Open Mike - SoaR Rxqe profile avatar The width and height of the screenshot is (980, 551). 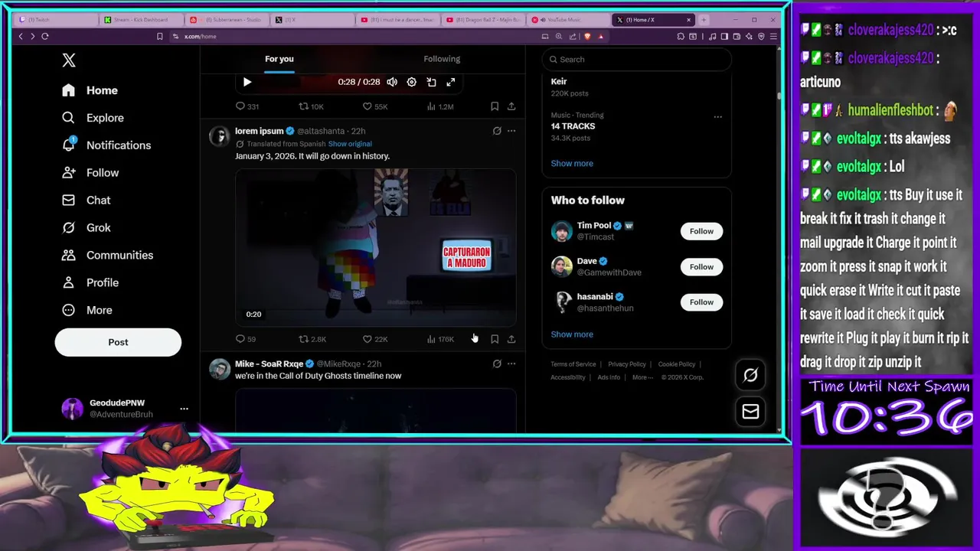tap(220, 370)
